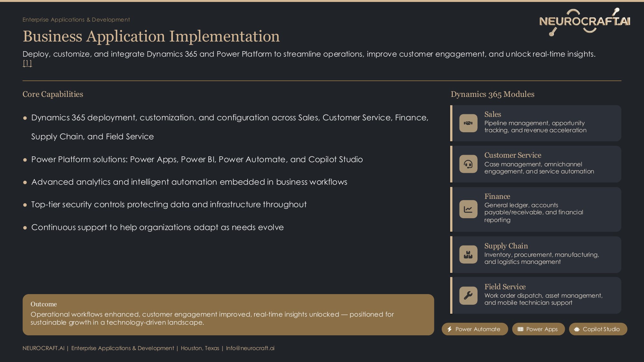Click Enterprise Applications & Development in the footer
Image resolution: width=644 pixels, height=362 pixels.
tap(123, 348)
